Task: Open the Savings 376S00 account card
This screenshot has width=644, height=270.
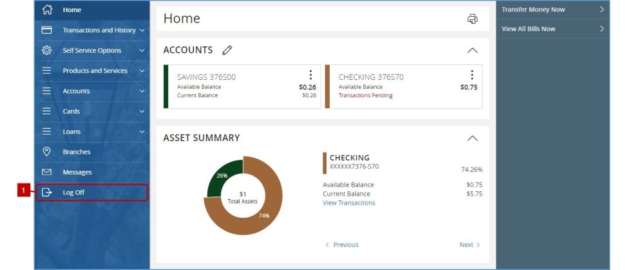Action: pos(242,86)
